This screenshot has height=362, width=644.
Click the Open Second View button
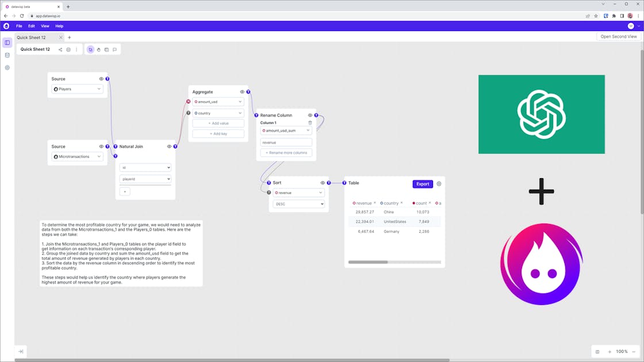(618, 36)
